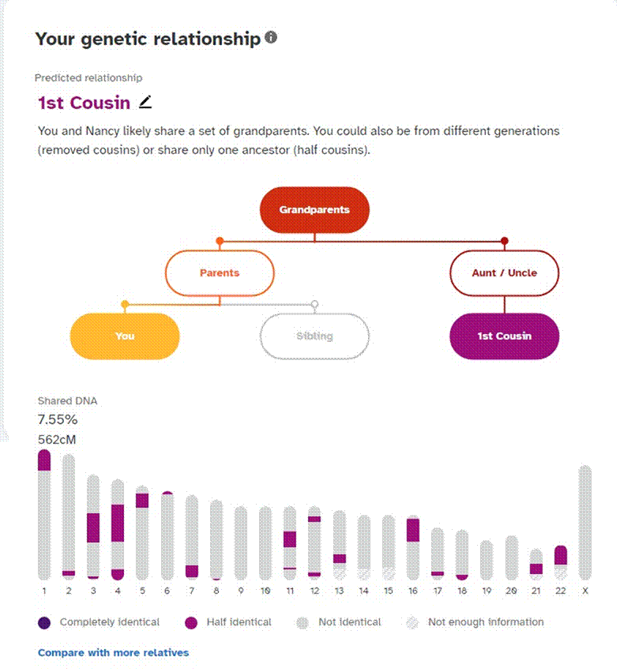Click the Aunt / Uncle node

click(x=504, y=273)
